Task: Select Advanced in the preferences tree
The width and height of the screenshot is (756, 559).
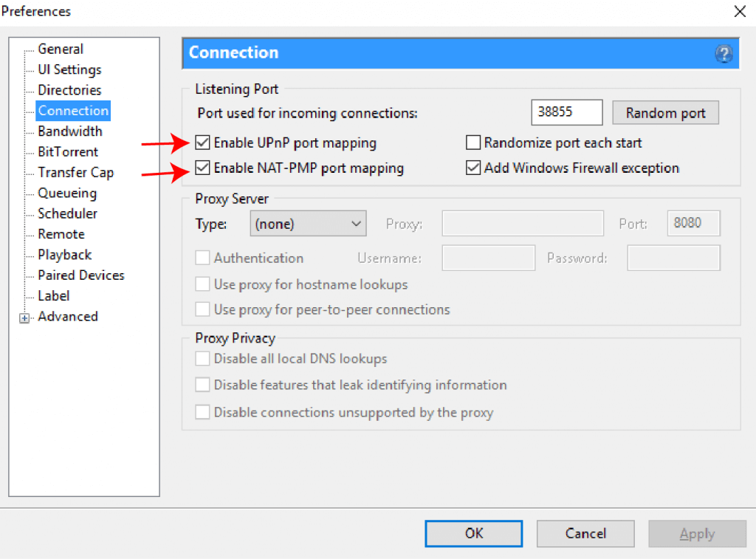Action: point(68,316)
